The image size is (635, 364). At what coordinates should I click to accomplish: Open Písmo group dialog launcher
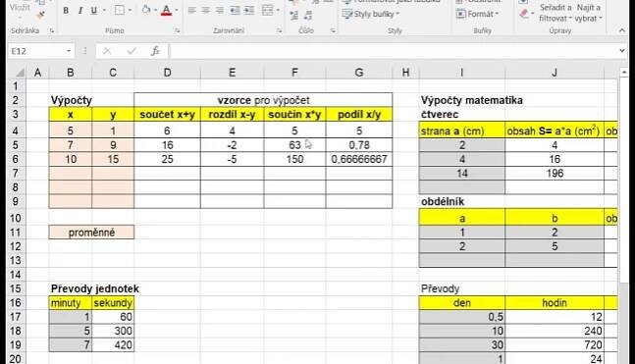[178, 30]
